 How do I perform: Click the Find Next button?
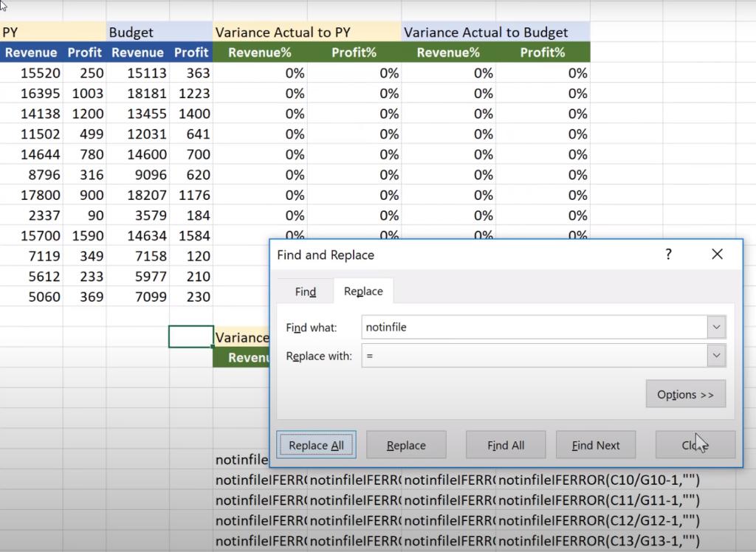point(595,444)
